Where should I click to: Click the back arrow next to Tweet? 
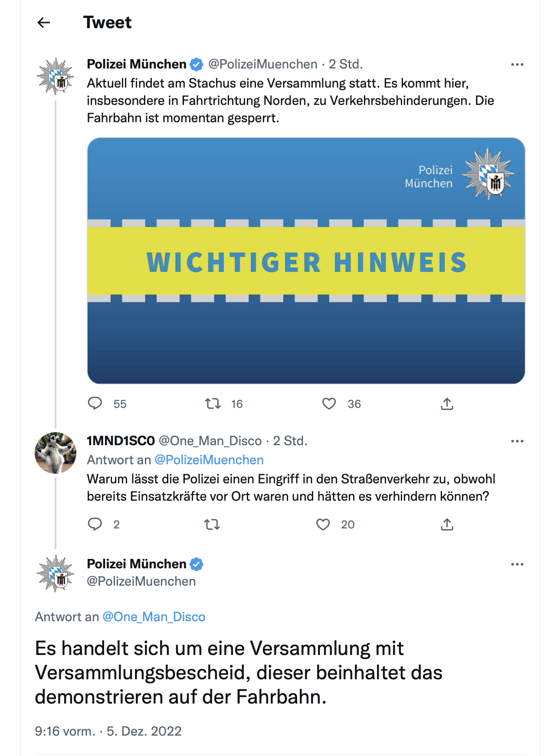44,23
